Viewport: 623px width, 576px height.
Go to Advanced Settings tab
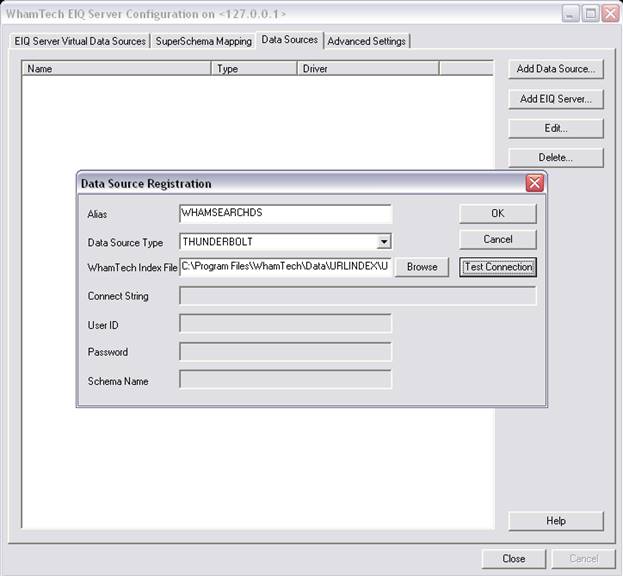point(366,41)
